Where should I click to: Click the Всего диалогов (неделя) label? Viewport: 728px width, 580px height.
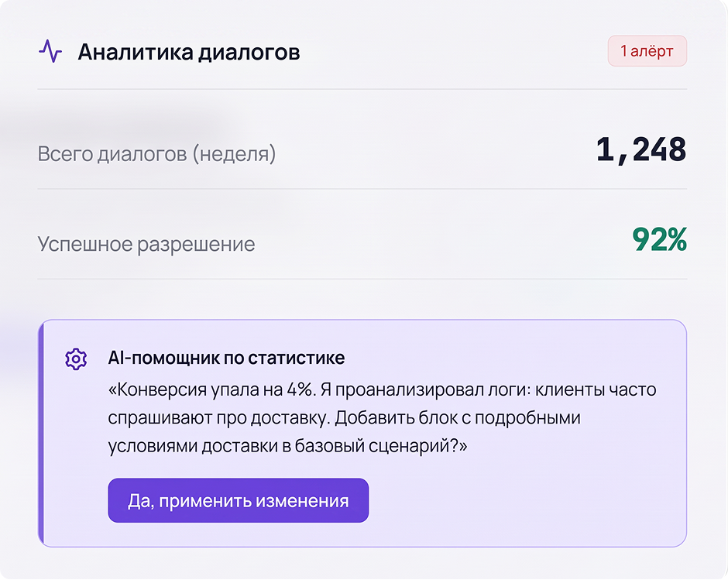tap(156, 153)
